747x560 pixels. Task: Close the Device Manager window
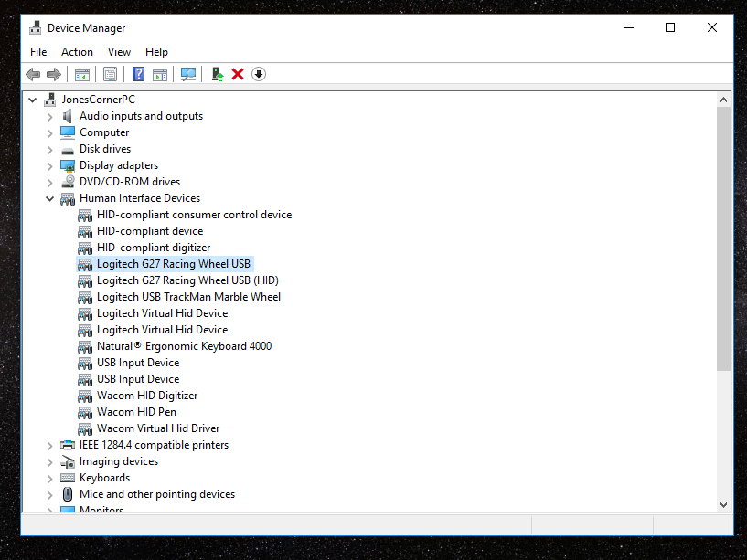[x=712, y=27]
